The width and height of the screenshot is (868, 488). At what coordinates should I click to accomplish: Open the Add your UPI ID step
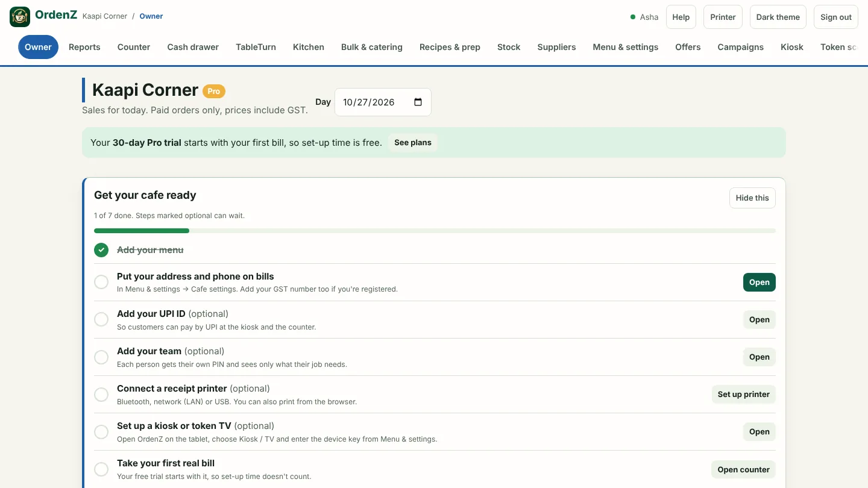tap(759, 319)
